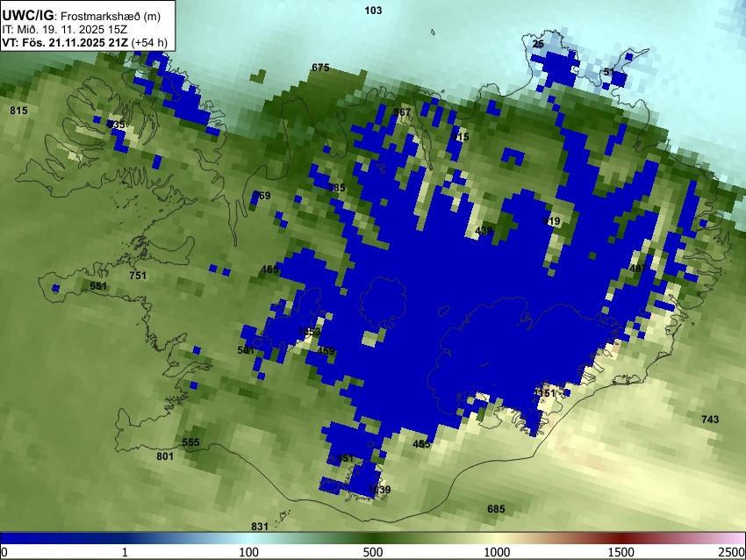Click the 769 map value
The height and width of the screenshot is (560, 746).
click(x=262, y=196)
